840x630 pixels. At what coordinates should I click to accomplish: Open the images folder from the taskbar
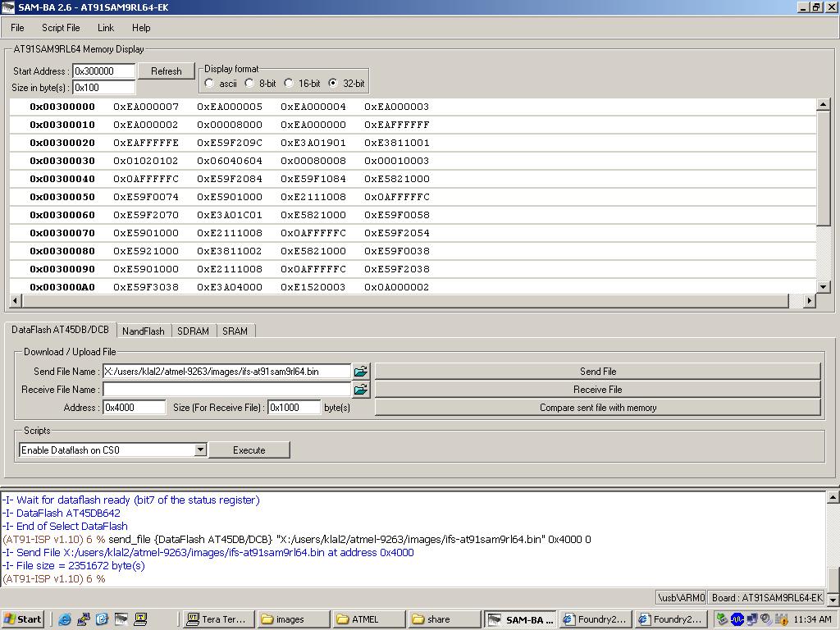coord(292,619)
